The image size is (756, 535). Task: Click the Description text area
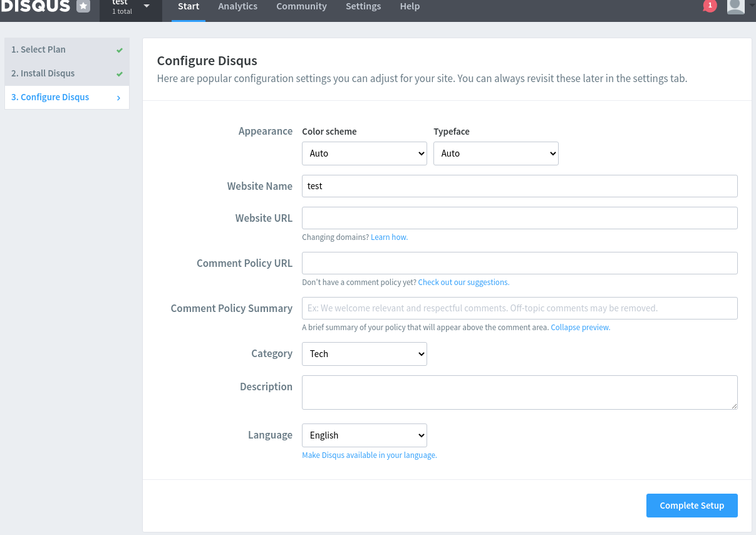(x=520, y=393)
